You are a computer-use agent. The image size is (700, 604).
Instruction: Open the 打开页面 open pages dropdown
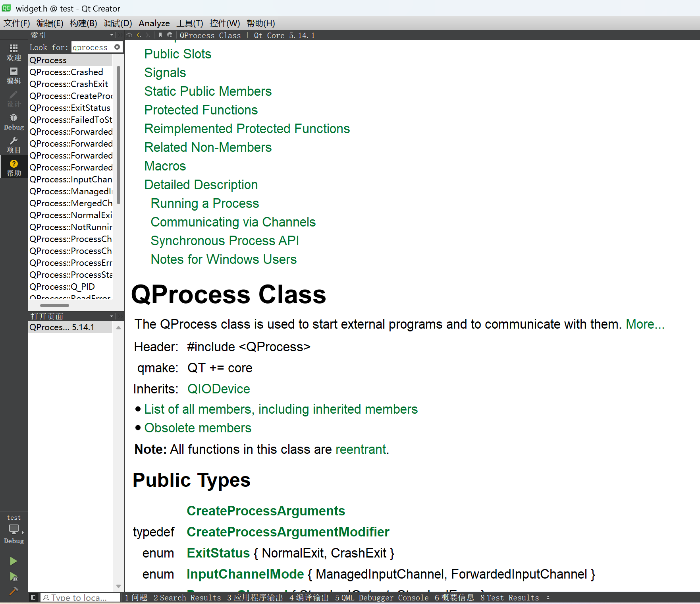click(112, 316)
